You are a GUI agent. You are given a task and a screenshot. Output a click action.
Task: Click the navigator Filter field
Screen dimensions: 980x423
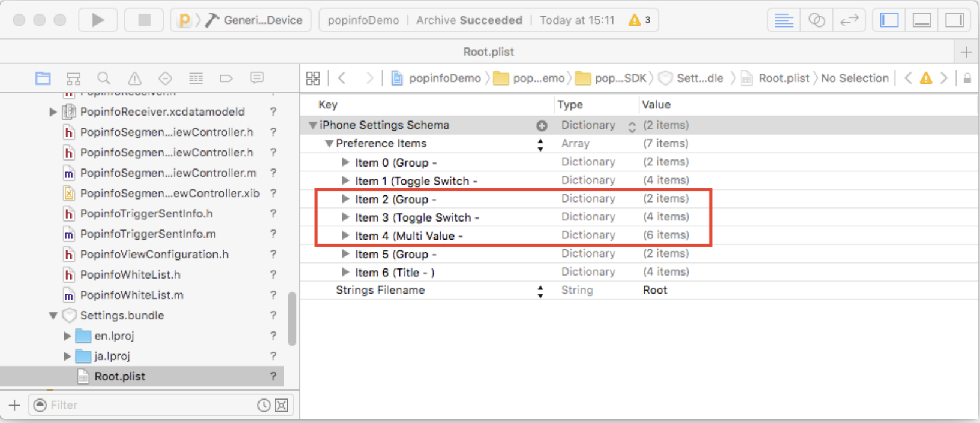(150, 405)
